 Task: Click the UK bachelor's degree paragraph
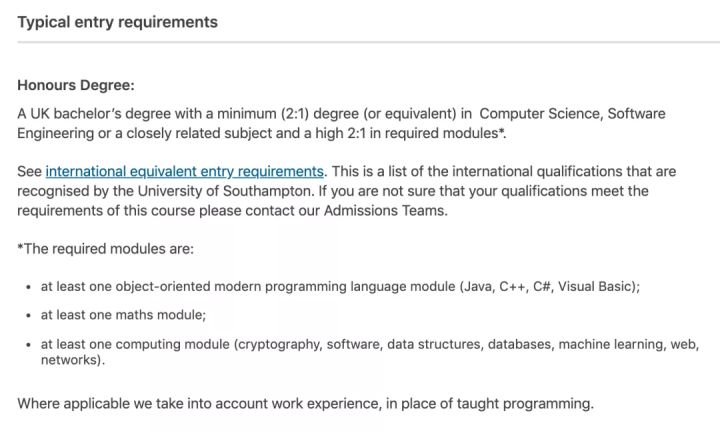point(341,123)
